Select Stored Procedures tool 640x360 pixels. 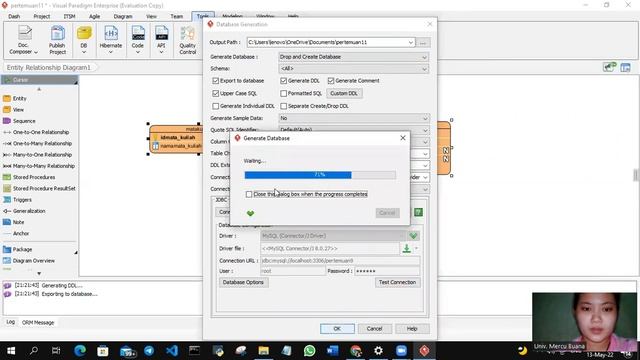click(34, 177)
